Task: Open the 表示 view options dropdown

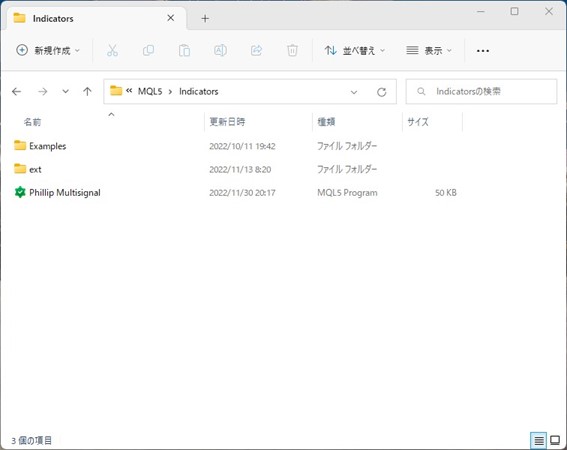Action: pyautogui.click(x=429, y=50)
